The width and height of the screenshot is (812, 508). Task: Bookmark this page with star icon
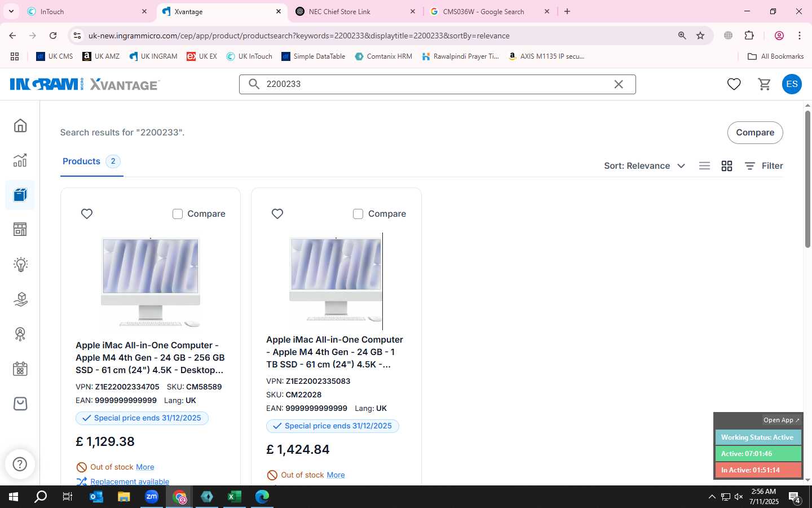pos(700,36)
